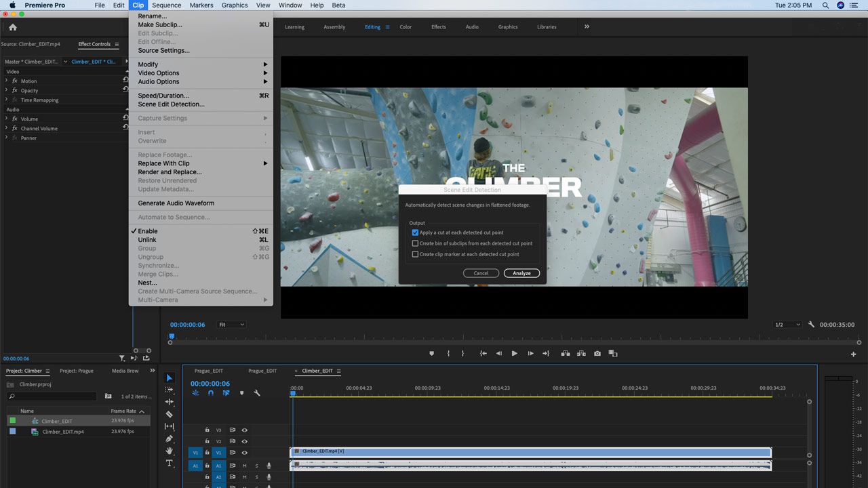Select the Type tool

[x=170, y=463]
